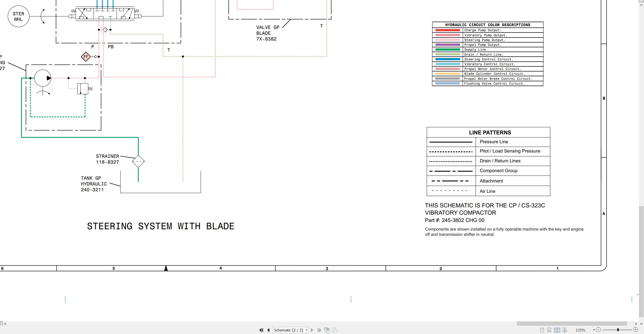This screenshot has width=644, height=334.
Task: Click the relief valve symbol in pump group
Action: point(83,89)
